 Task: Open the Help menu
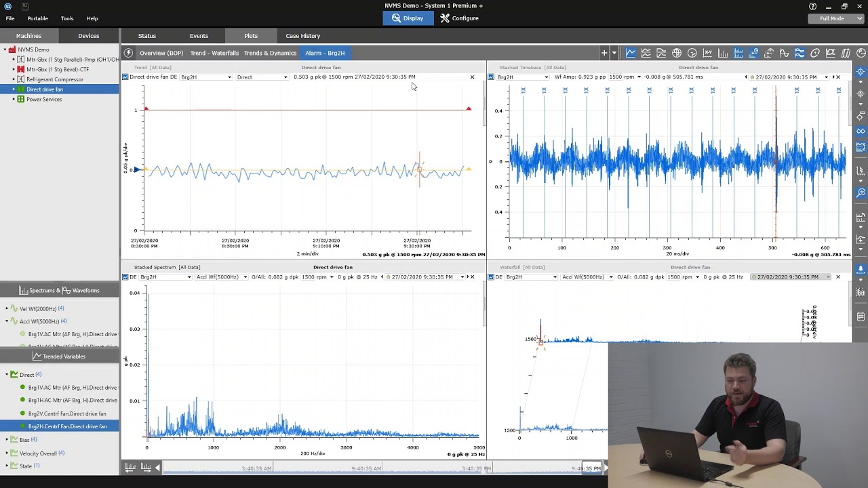pos(92,18)
